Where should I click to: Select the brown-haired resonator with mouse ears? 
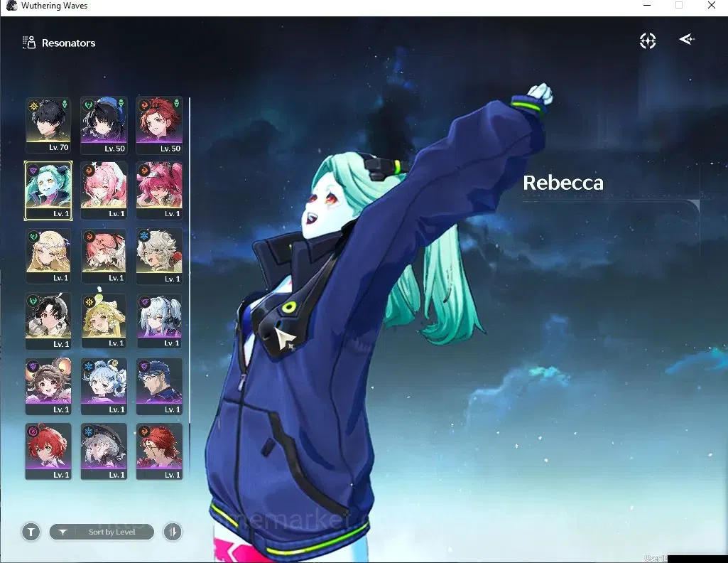coord(48,386)
